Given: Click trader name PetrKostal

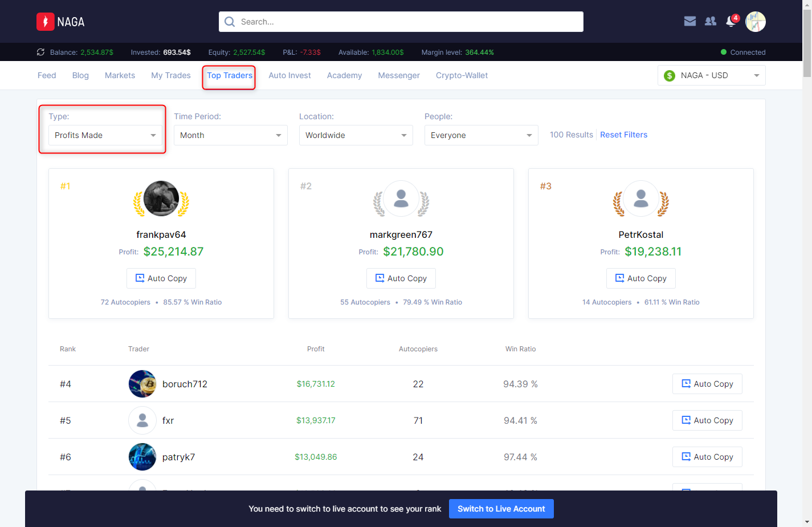Looking at the screenshot, I should 641,234.
